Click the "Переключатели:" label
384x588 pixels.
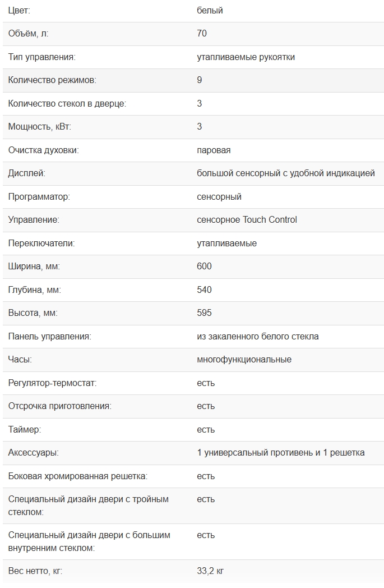(x=41, y=244)
